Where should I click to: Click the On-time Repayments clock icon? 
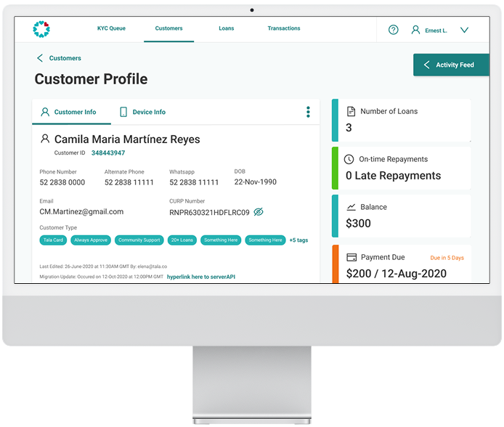349,159
